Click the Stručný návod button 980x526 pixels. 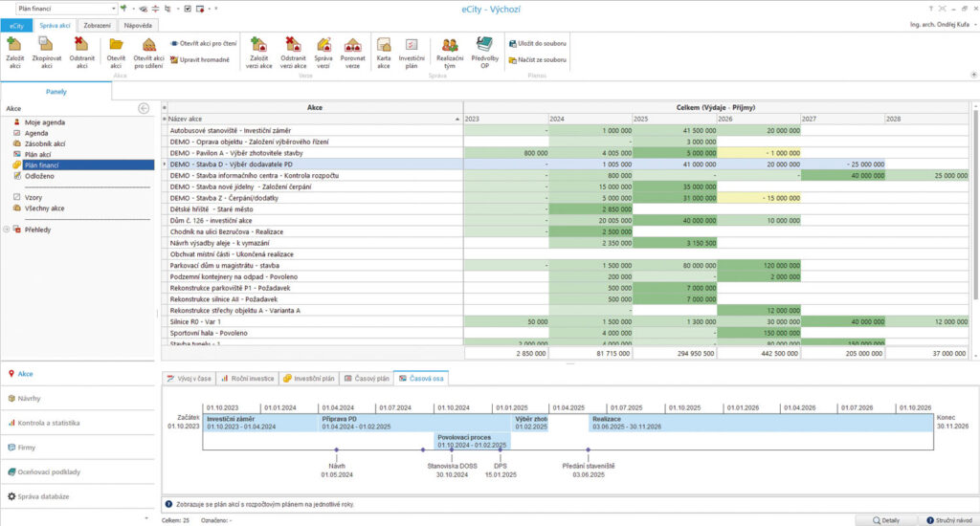[946, 519]
